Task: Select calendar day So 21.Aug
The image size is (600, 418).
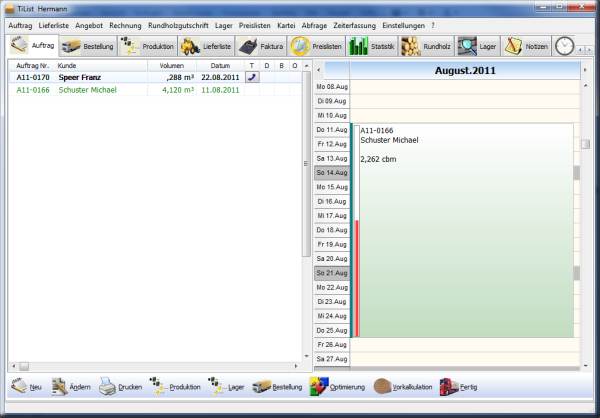Action: click(332, 273)
